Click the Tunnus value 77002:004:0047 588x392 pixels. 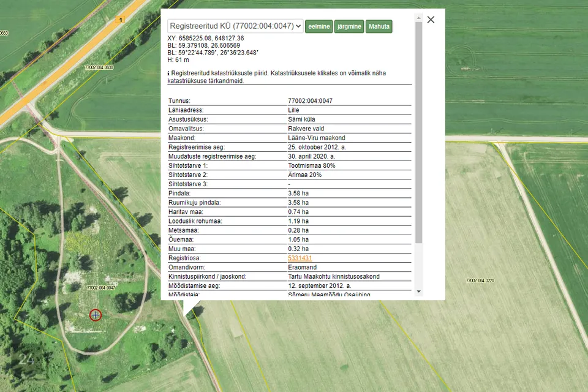click(x=310, y=101)
